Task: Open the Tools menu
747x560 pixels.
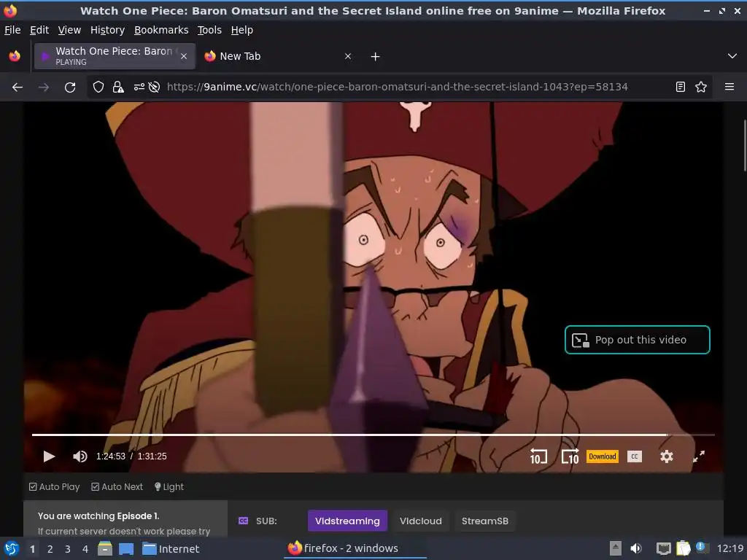Action: [x=209, y=30]
